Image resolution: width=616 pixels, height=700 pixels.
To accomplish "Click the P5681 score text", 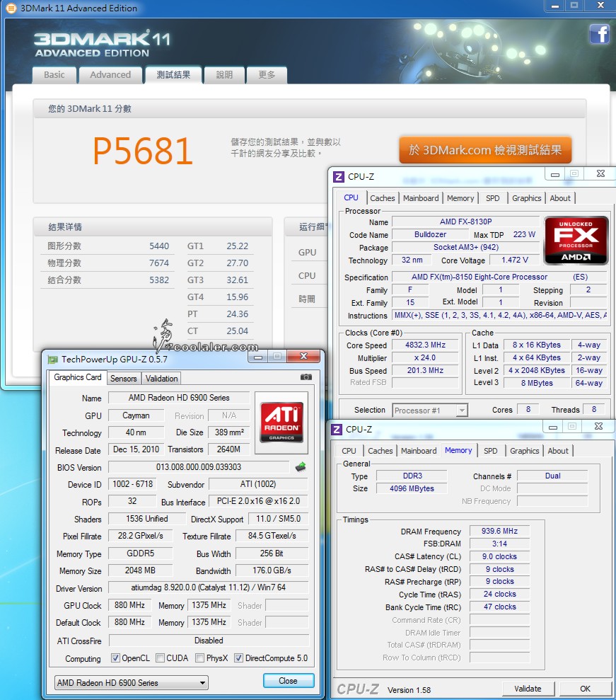I will 143,151.
